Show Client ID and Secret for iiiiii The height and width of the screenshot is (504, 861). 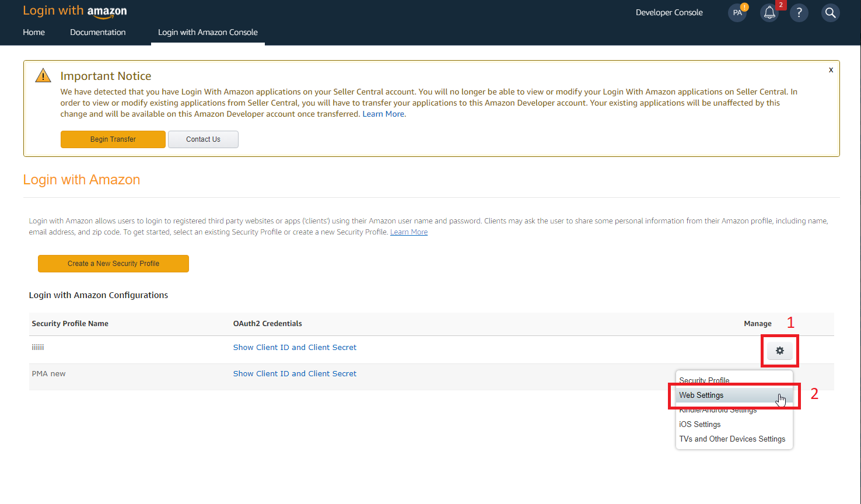click(295, 348)
